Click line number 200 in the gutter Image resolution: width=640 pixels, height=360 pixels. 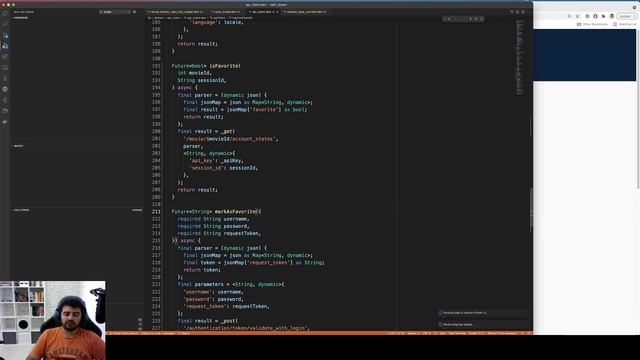(156, 131)
